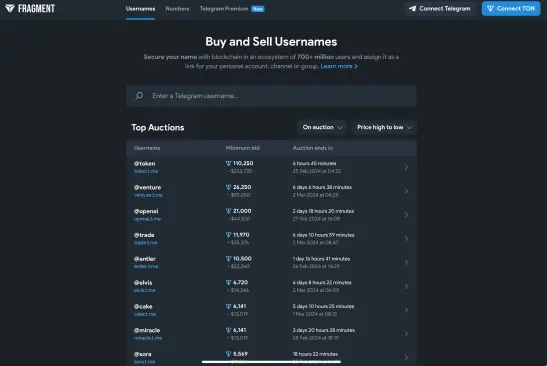Click the TON icon beside 5,569
Viewport: 547px width, 366px height.
point(228,354)
